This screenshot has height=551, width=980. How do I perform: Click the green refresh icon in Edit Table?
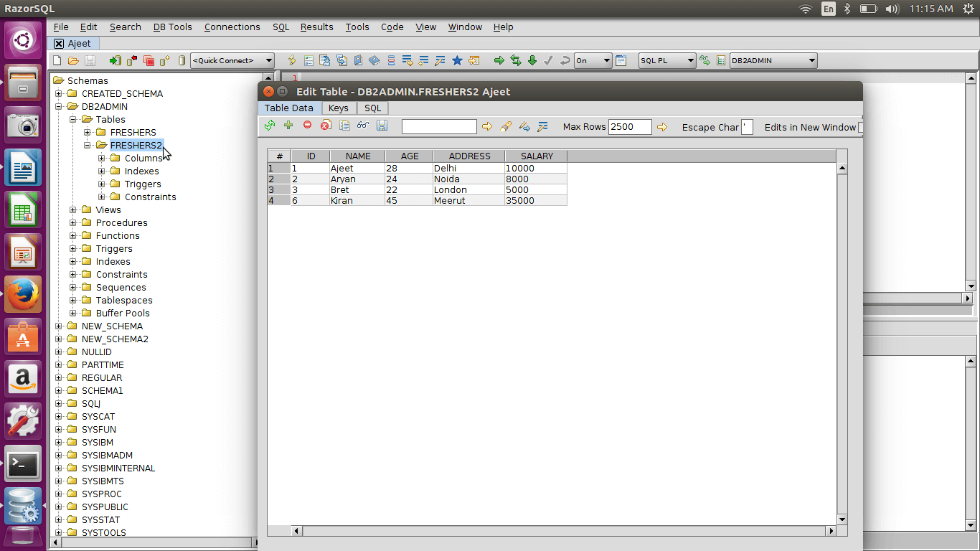pos(270,126)
